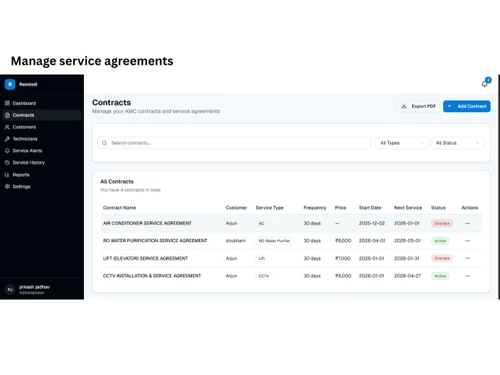Open actions menu for Air Conditioner agreement
The height and width of the screenshot is (375, 500).
(467, 223)
